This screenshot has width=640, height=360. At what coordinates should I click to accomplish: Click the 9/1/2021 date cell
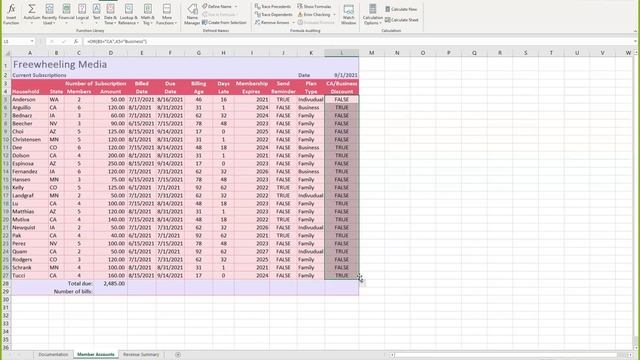tap(342, 75)
